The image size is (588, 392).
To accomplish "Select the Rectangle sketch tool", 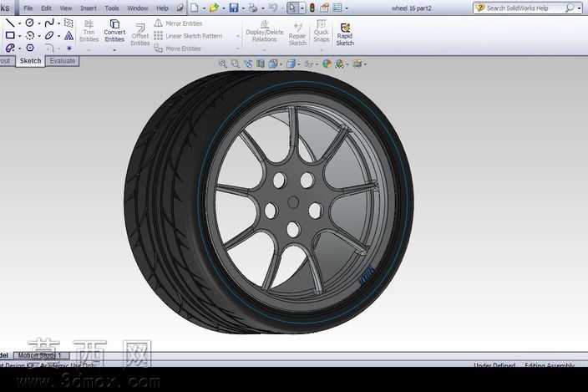I will tap(10, 36).
